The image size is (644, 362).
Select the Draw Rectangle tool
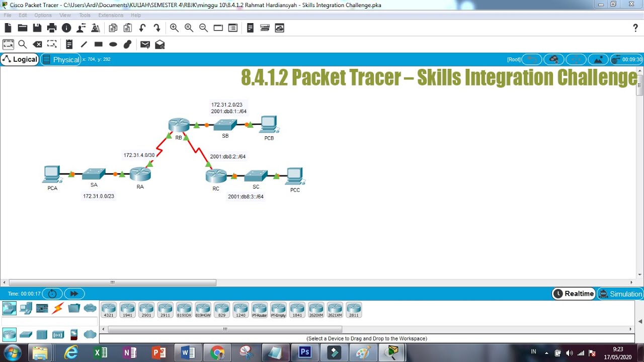coord(99,44)
